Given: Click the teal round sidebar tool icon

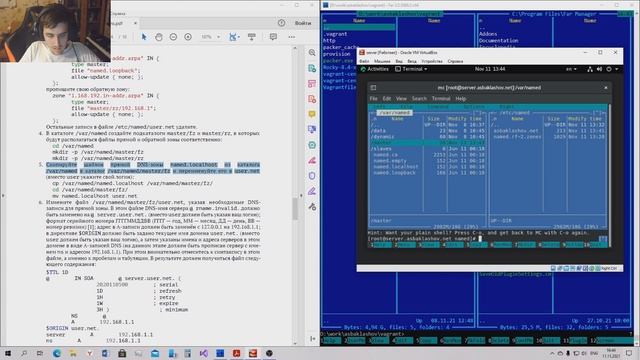Looking at the screenshot, I should tap(312, 145).
